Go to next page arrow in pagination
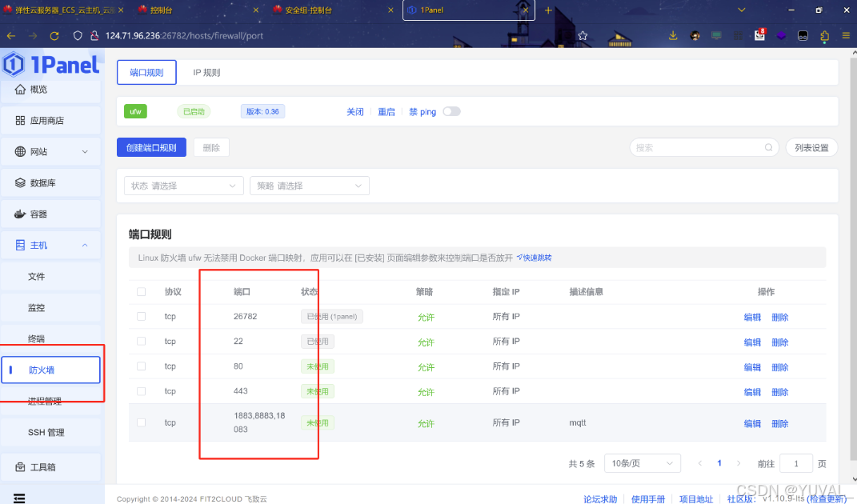This screenshot has width=857, height=504. [739, 463]
